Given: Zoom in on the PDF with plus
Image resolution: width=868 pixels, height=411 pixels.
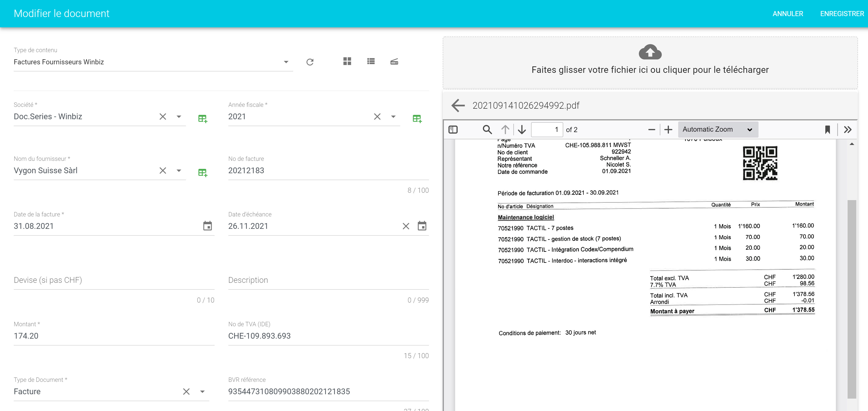Looking at the screenshot, I should 668,130.
